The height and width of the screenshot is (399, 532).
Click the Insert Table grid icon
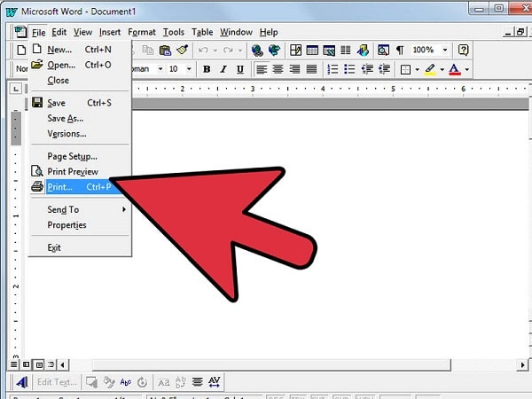pos(312,51)
